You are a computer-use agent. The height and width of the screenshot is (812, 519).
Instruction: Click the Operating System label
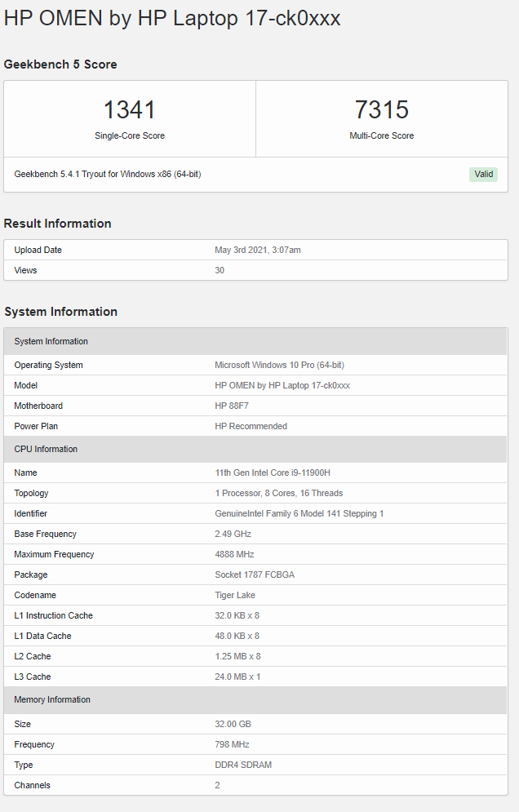pos(48,365)
